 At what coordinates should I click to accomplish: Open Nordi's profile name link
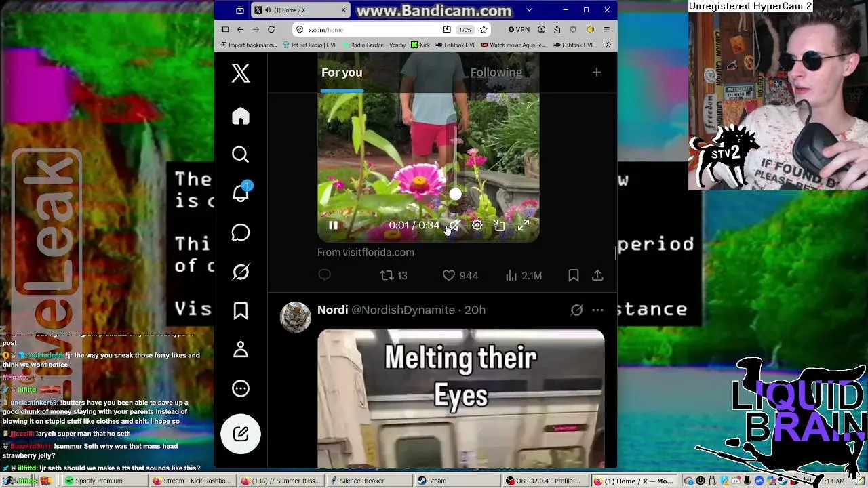(332, 310)
